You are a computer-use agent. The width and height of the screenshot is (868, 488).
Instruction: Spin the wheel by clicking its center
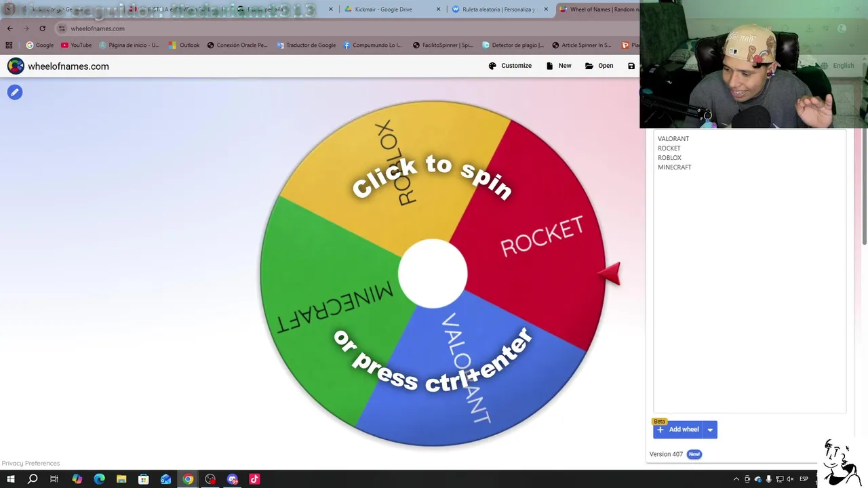[x=433, y=273]
